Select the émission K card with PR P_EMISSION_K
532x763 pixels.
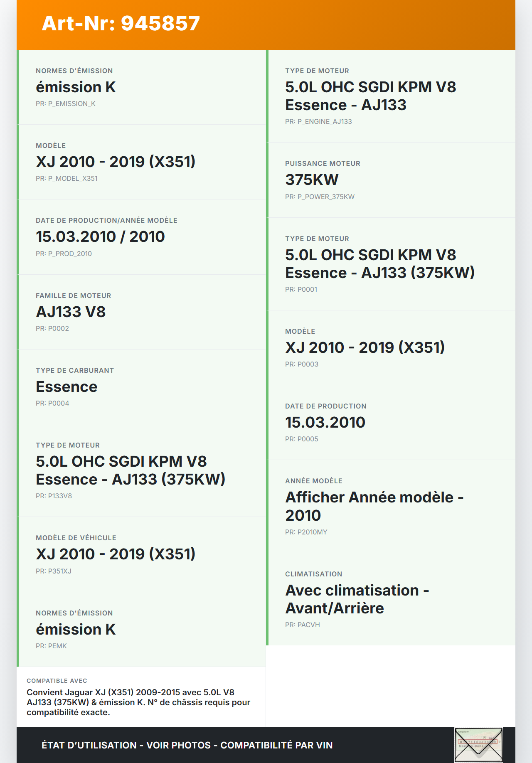[x=141, y=87]
